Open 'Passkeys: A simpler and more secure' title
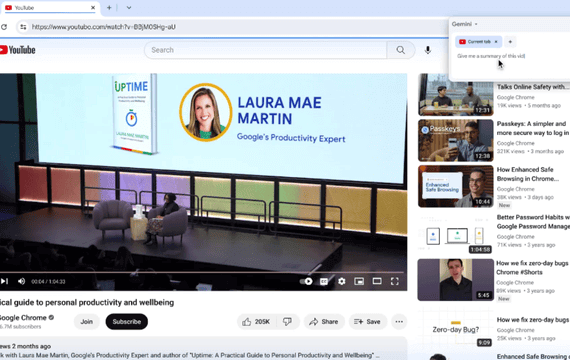Viewport: 570px width, 360px height. tap(533, 128)
